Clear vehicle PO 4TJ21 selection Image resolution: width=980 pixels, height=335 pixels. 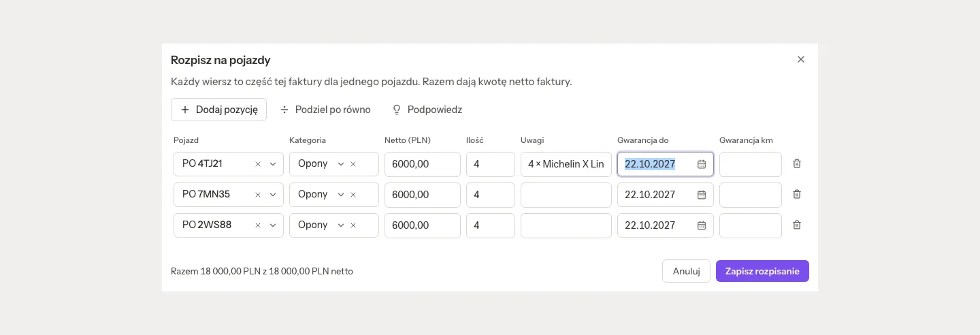(x=258, y=164)
